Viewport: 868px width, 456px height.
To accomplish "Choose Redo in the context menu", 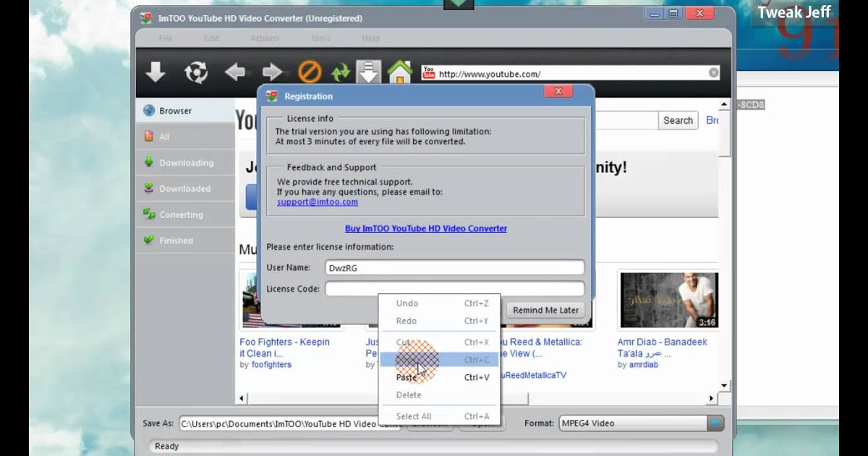I will tap(439, 321).
